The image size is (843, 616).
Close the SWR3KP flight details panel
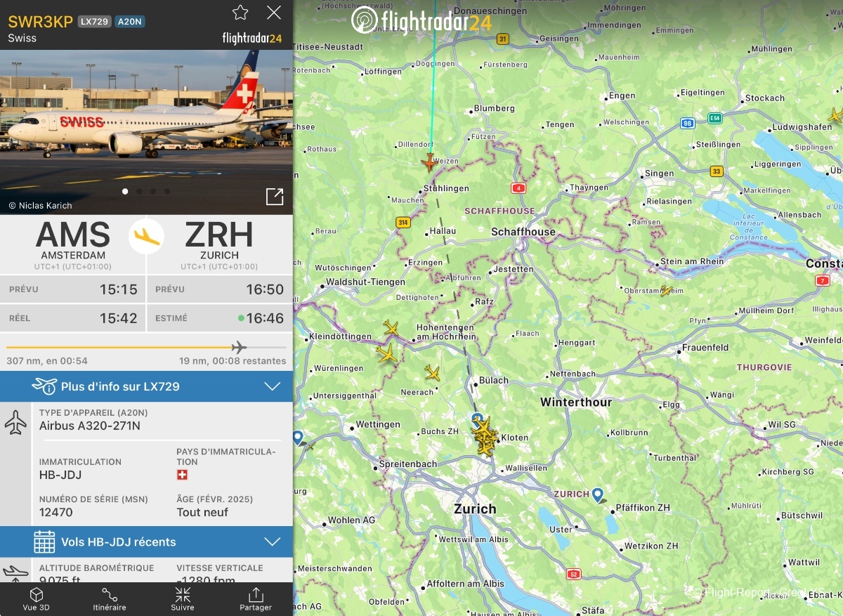point(274,12)
